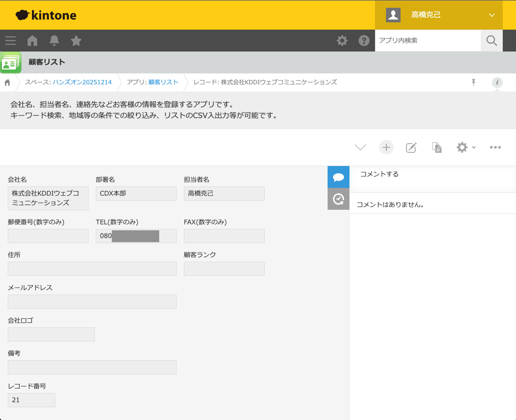Show record comments via blue speech bubble
516x420 pixels.
tap(338, 177)
